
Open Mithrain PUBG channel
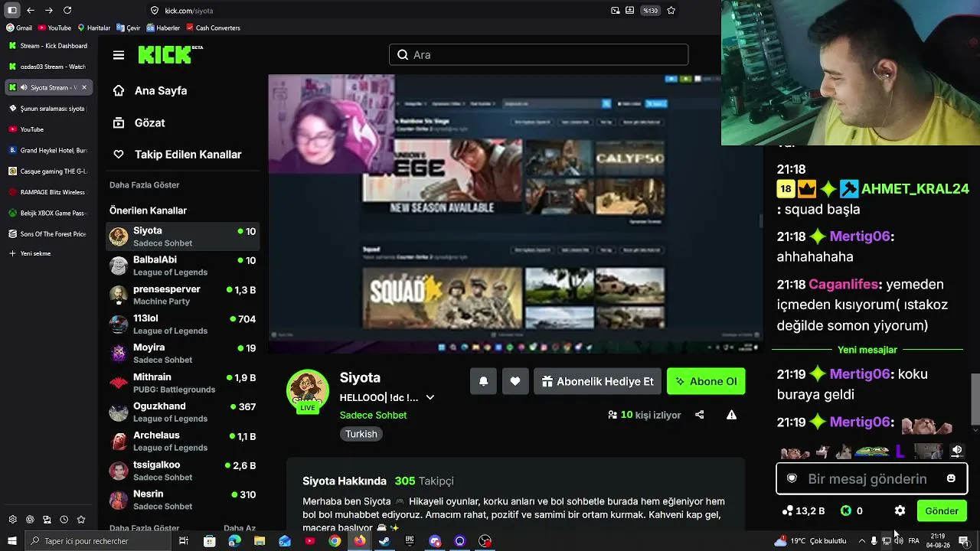pyautogui.click(x=183, y=383)
